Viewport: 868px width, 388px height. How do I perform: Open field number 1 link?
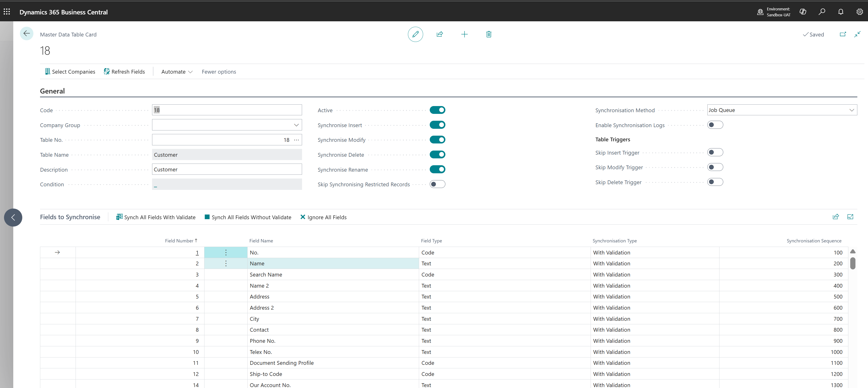(197, 252)
